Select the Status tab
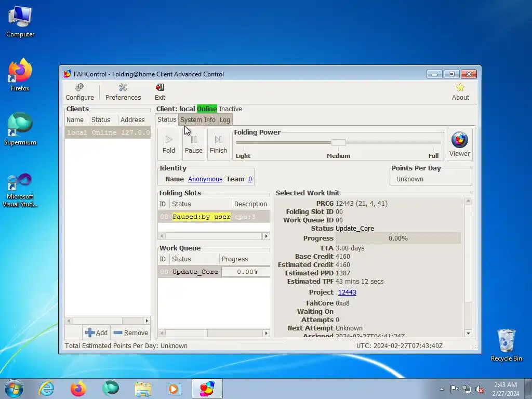This screenshot has height=399, width=532. point(167,119)
